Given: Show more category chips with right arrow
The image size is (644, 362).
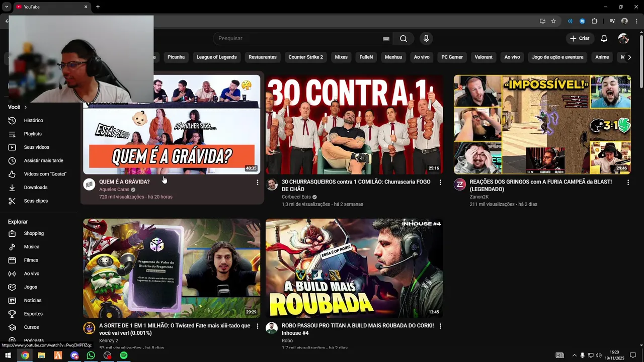Looking at the screenshot, I should [x=629, y=57].
